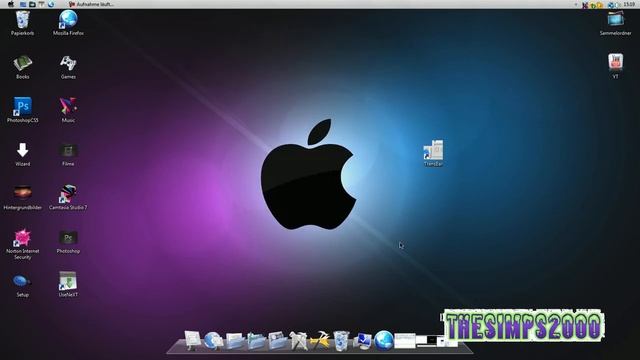Screen dimensions: 640x360
Task: Click the blue window icon in top bar
Action: [x=23, y=4]
